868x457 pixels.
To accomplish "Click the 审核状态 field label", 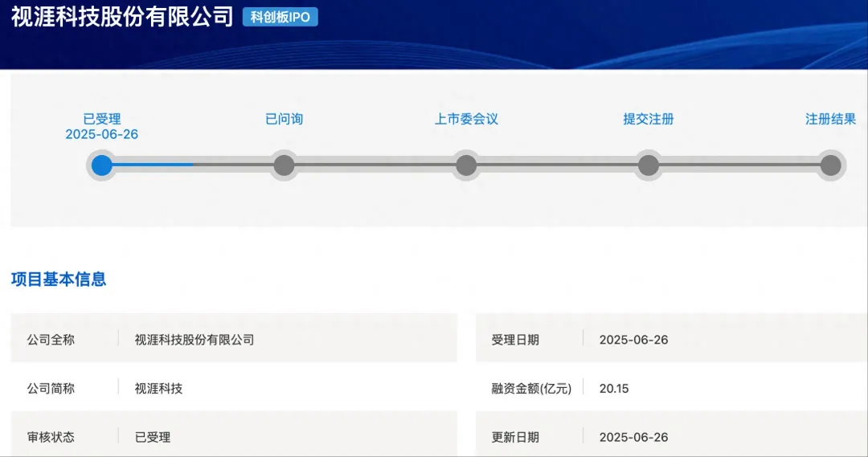I will click(51, 437).
